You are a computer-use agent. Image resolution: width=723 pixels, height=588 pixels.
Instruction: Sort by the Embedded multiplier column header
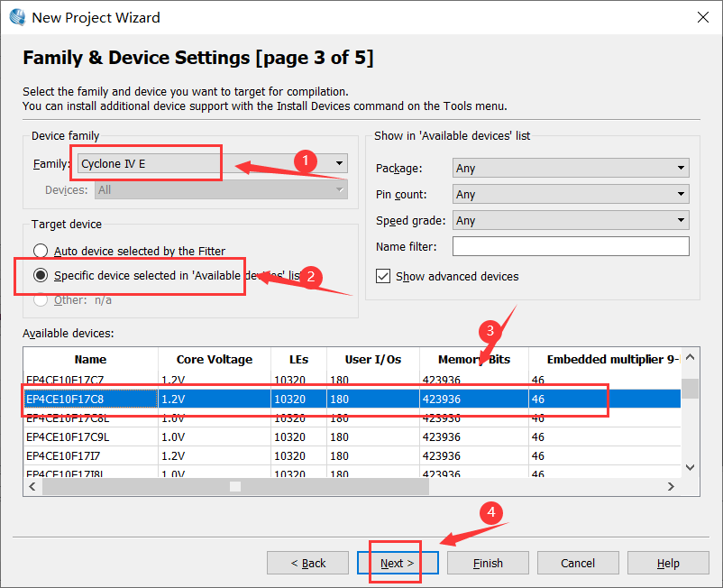click(605, 359)
